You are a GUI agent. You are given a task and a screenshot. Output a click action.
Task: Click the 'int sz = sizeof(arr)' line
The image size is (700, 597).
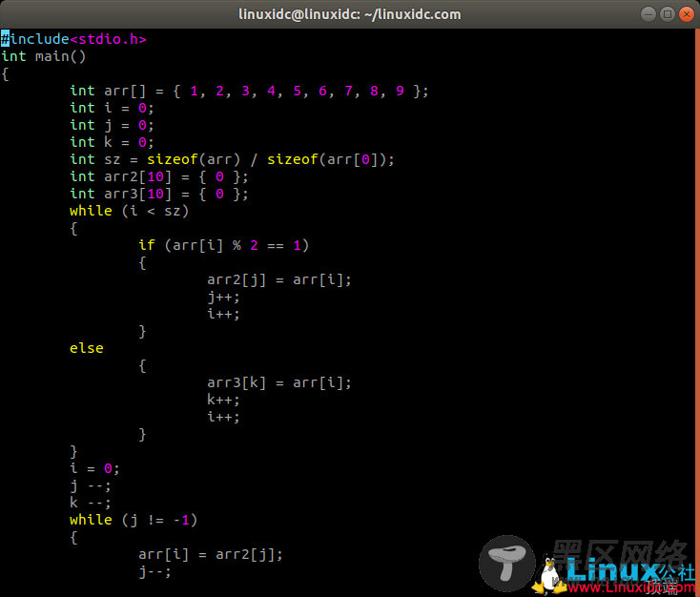coord(232,159)
